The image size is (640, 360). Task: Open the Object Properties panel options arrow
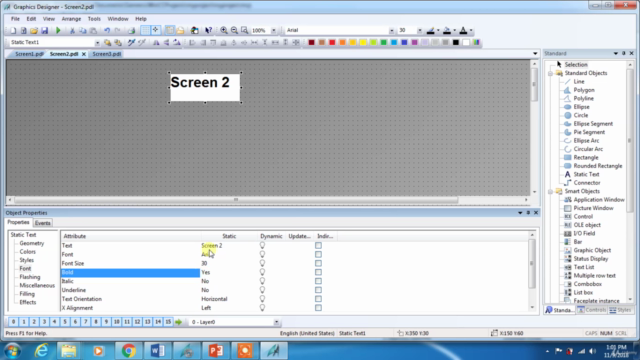(520, 213)
